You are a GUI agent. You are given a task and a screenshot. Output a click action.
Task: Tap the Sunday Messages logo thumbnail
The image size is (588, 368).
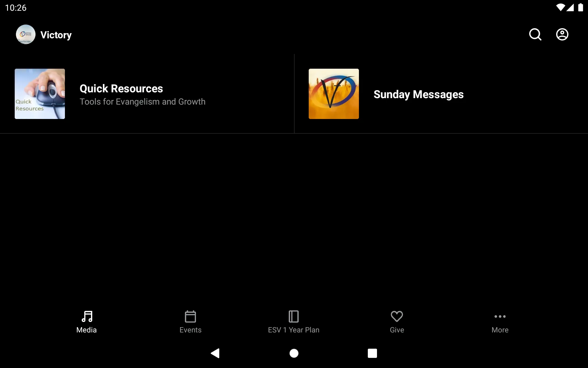[334, 94]
